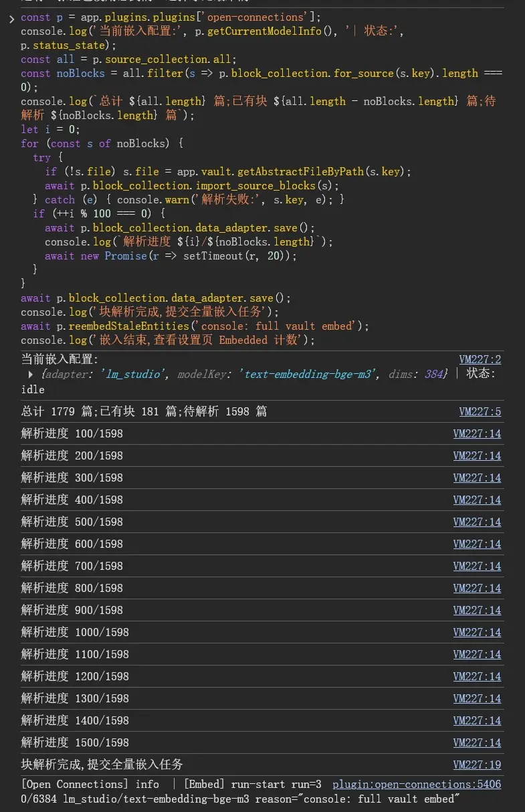This screenshot has height=812, width=525.
Task: Click the code console.log('嵌入结束,查看设置页 Embedded 计数')
Action: tap(168, 340)
